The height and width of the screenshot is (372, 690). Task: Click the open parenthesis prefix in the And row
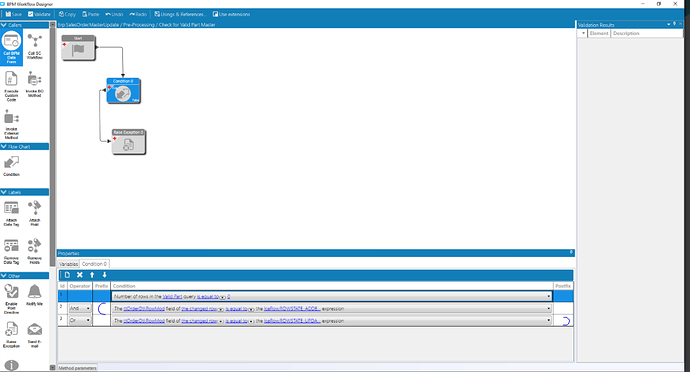pos(102,309)
